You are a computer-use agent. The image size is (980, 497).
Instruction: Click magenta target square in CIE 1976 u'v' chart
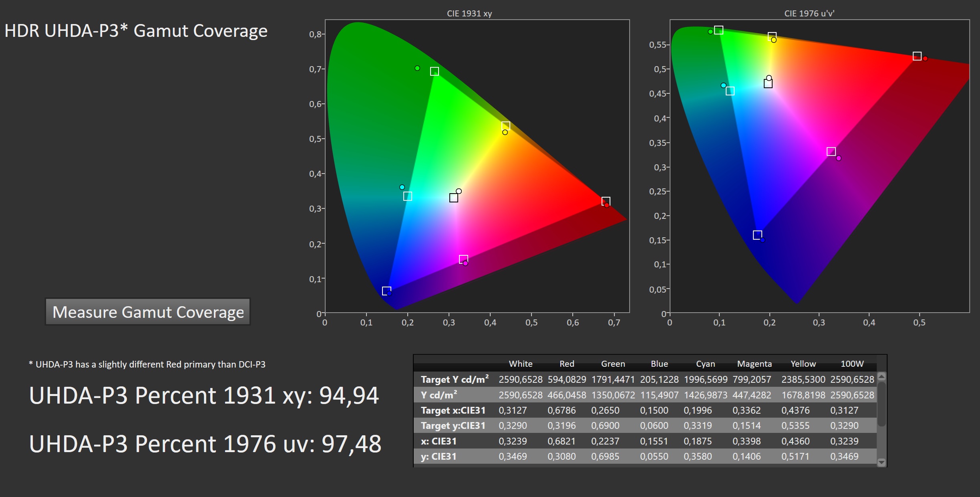(x=831, y=152)
